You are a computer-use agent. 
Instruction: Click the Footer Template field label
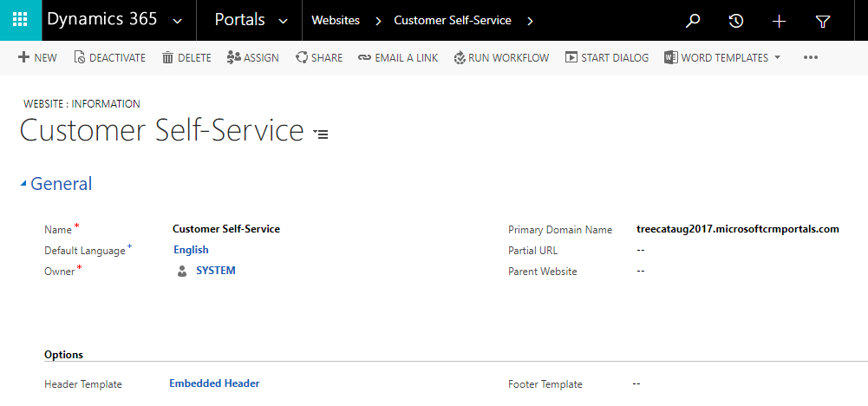tap(545, 383)
